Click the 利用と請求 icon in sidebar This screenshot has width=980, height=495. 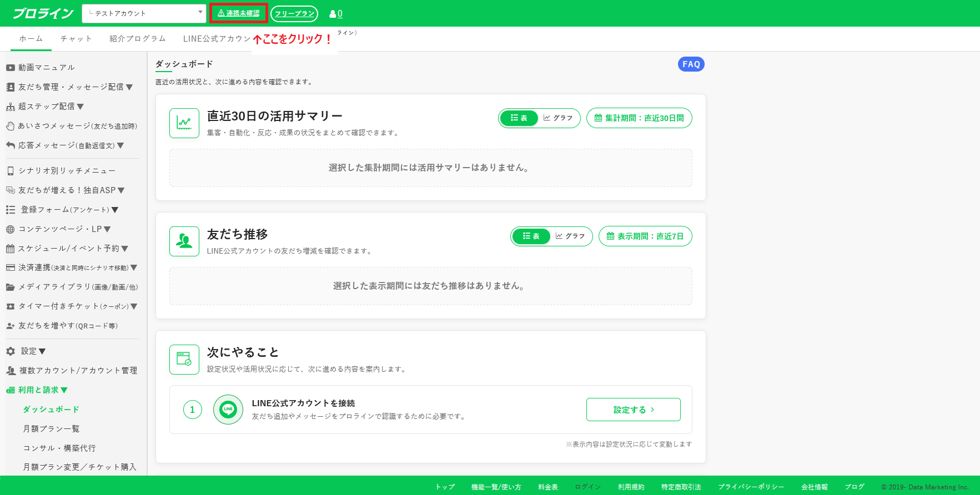click(10, 390)
